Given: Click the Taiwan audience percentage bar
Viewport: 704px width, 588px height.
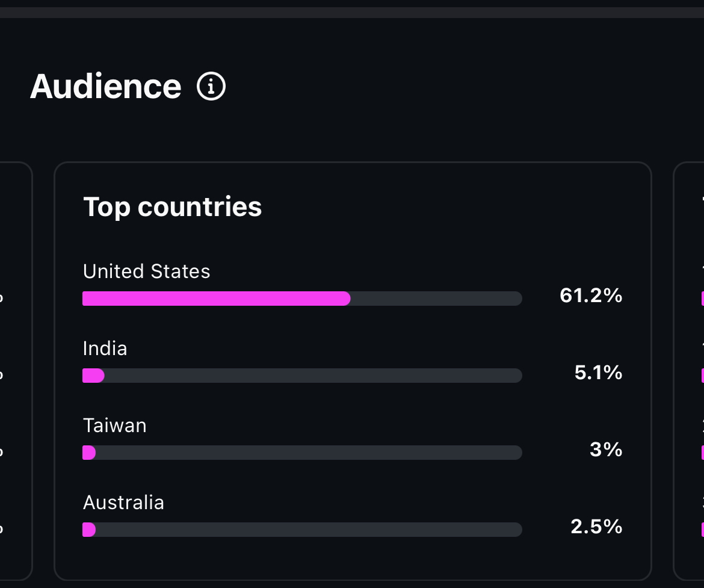Looking at the screenshot, I should (x=301, y=453).
